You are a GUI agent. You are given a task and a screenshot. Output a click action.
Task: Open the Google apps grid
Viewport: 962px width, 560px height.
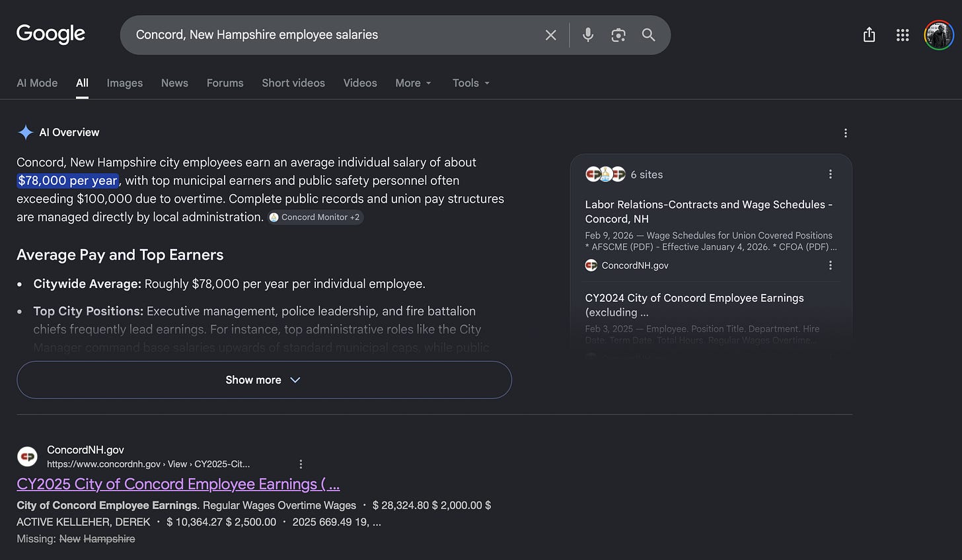[903, 35]
